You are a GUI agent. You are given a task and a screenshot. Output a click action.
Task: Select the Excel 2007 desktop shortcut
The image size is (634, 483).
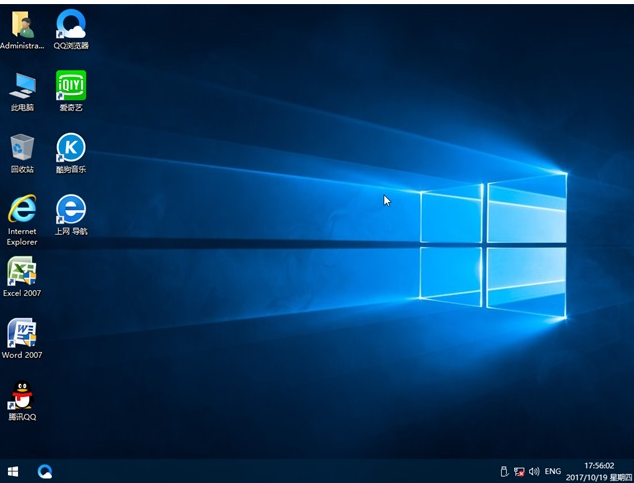tap(21, 271)
